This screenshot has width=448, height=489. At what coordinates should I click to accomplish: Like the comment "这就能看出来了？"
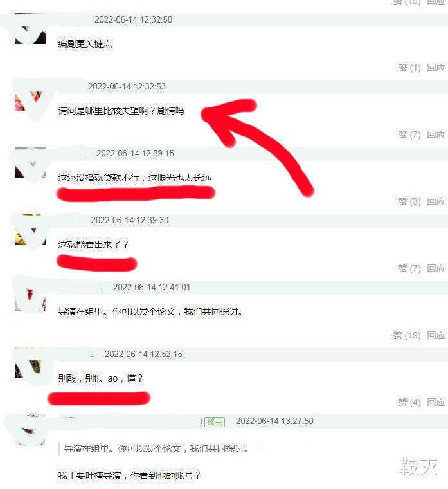(409, 268)
